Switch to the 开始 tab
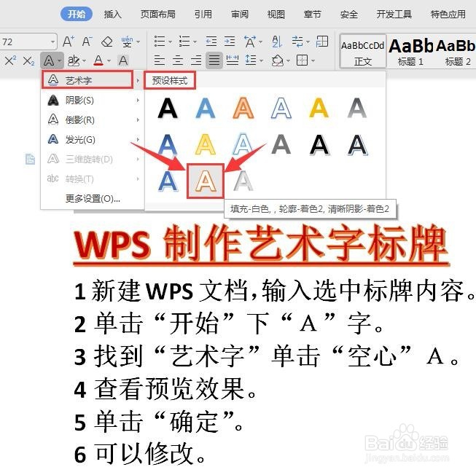The image size is (476, 475). [x=77, y=15]
